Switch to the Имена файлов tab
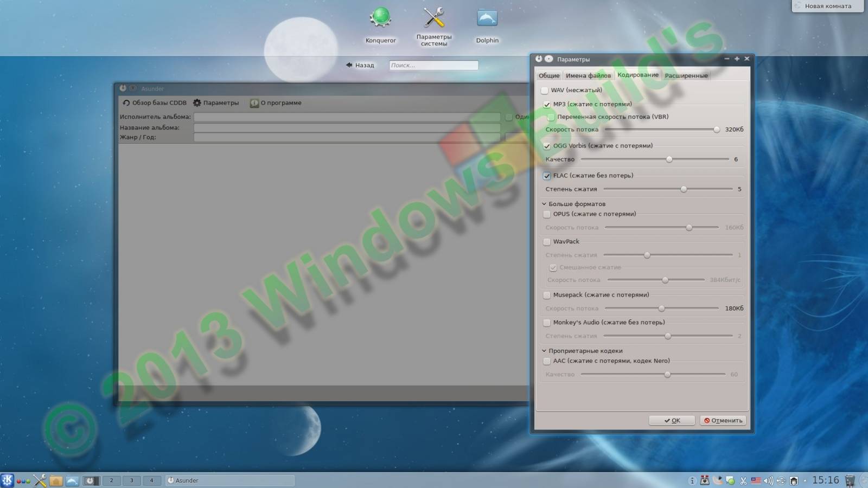 [x=588, y=75]
